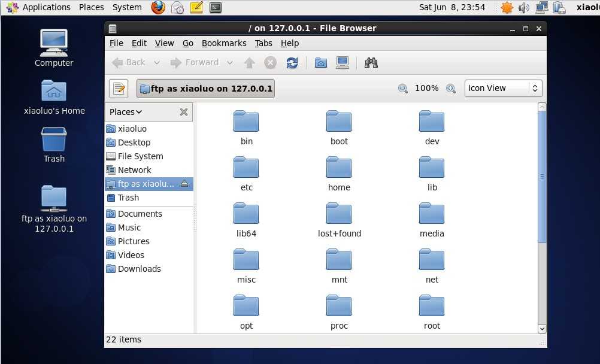
Task: Open the Computer toolbar icon
Action: click(342, 63)
